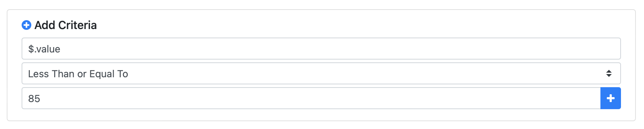644x129 pixels.
Task: Place cursor after the number 85
Action: point(41,99)
